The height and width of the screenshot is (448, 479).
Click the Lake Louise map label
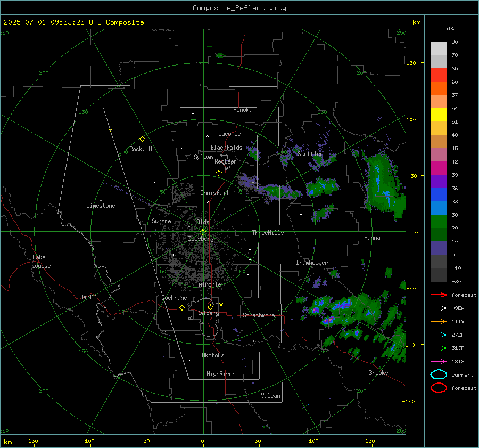[41, 262]
